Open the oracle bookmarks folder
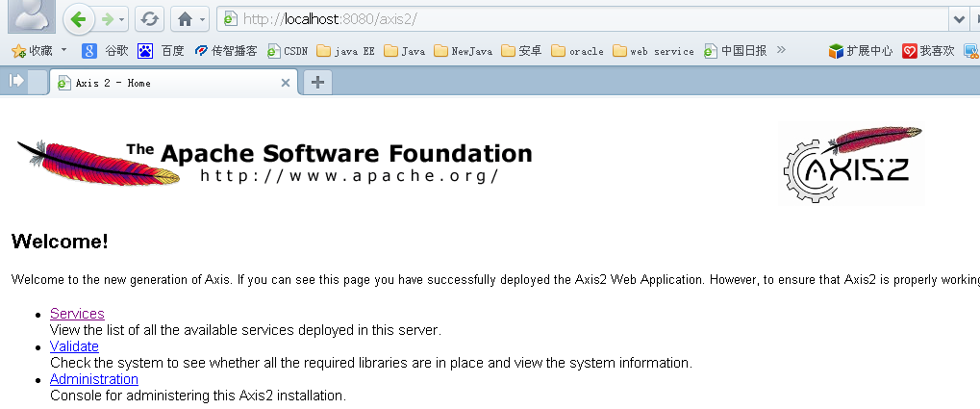This screenshot has height=409, width=980. pyautogui.click(x=577, y=51)
